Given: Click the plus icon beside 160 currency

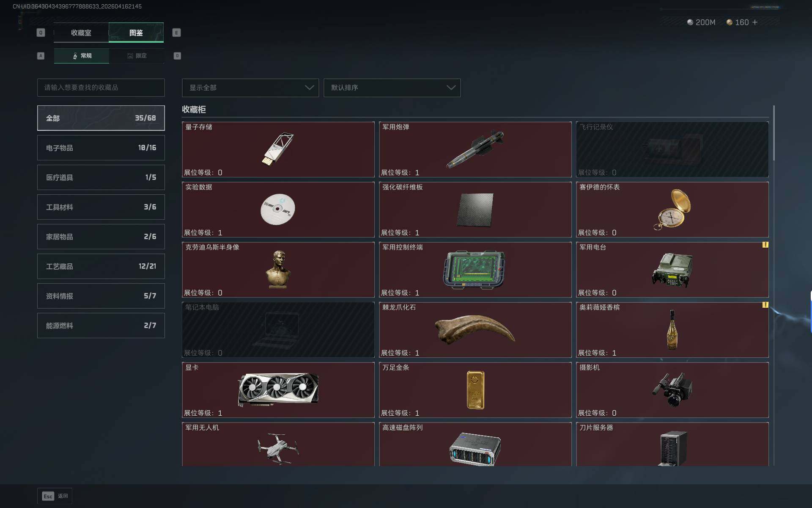Looking at the screenshot, I should pyautogui.click(x=755, y=22).
